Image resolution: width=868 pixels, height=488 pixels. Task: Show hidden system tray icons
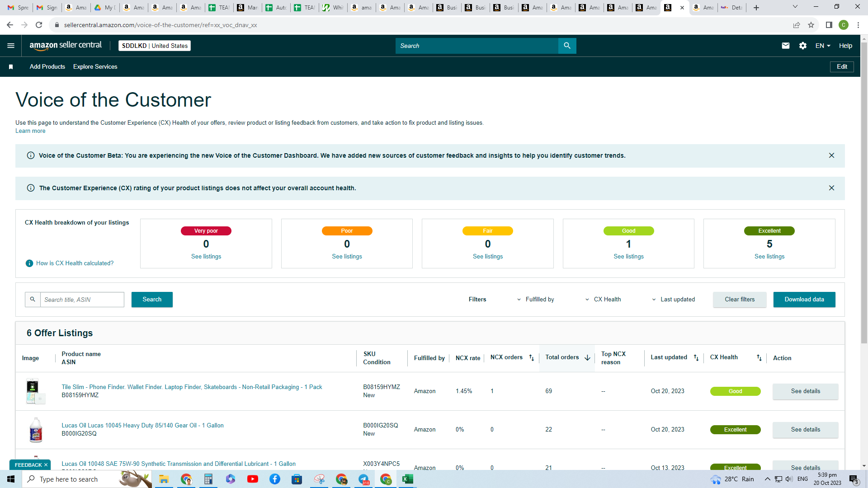[x=767, y=479]
